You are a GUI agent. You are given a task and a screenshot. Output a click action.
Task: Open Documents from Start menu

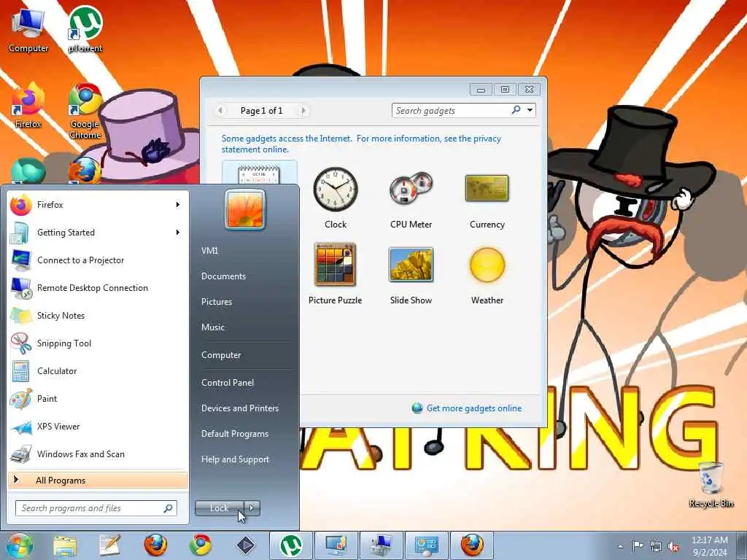click(x=223, y=276)
